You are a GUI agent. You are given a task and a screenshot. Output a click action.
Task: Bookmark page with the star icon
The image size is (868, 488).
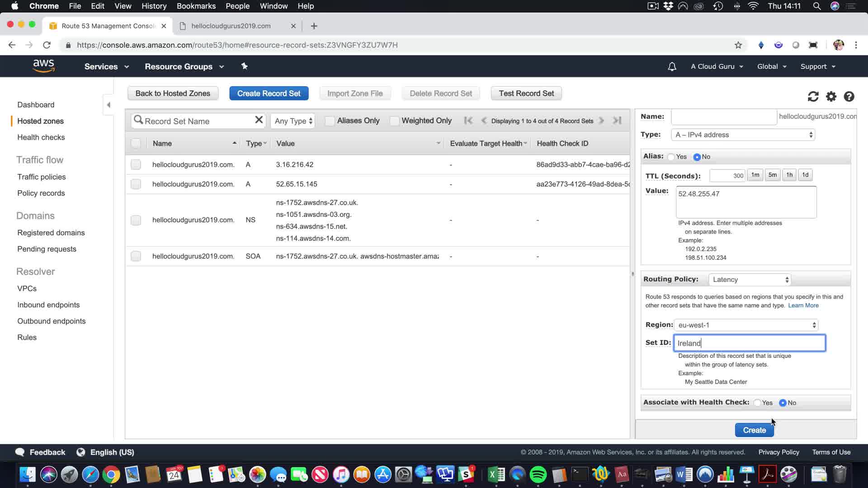tap(738, 45)
